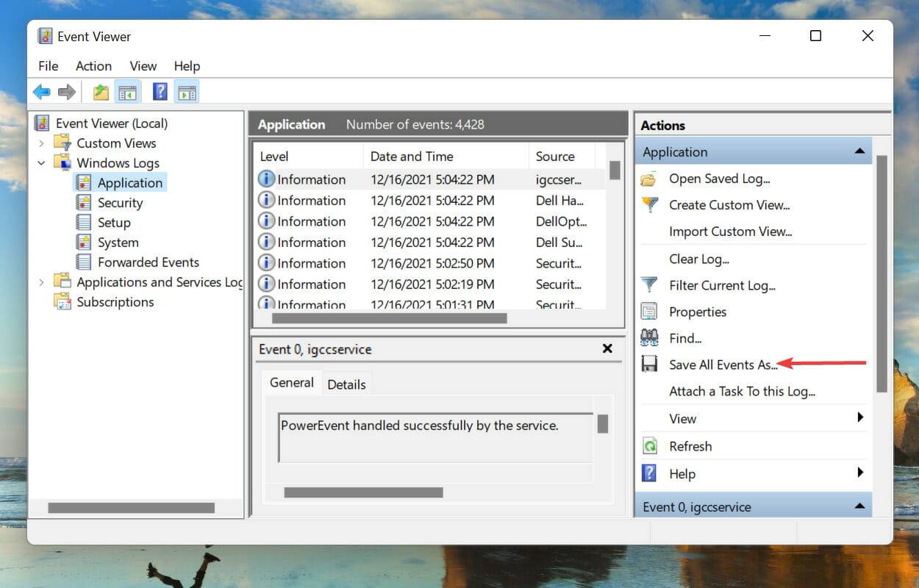Click the Back arrow toolbar icon
919x588 pixels.
pos(42,92)
